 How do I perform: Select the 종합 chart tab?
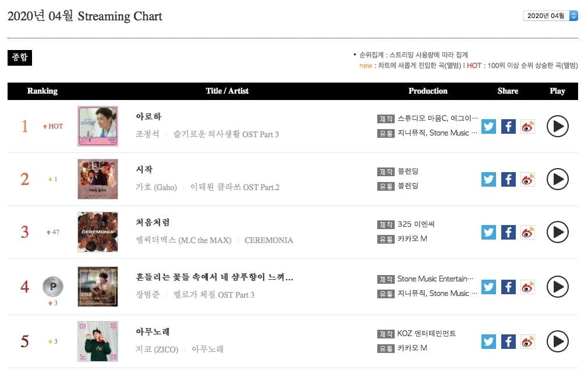pyautogui.click(x=20, y=58)
